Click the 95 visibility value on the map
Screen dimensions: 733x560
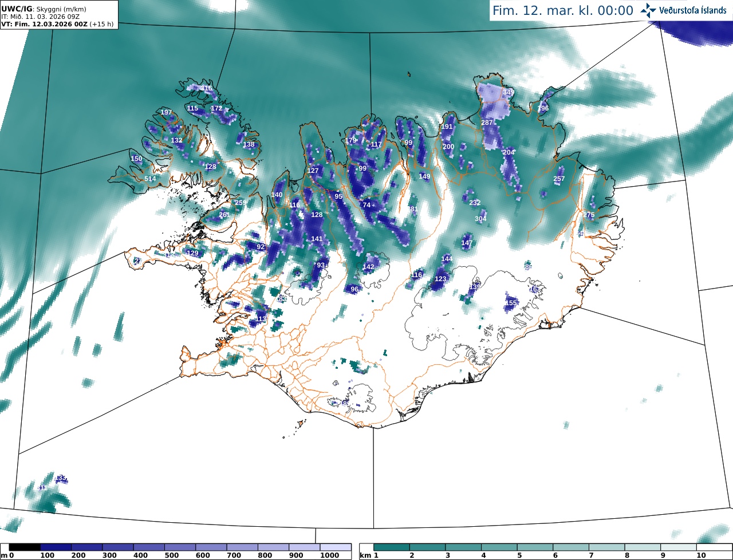coord(338,196)
